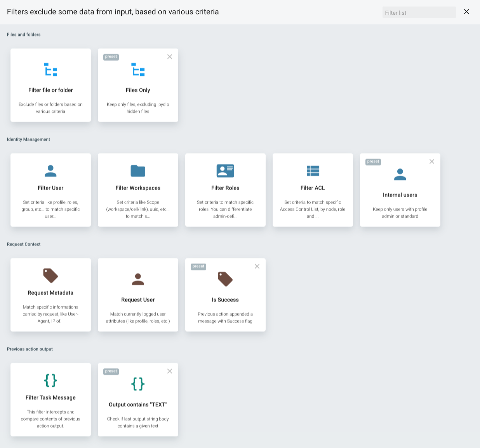480x448 pixels.
Task: Open the Request User filter icon
Action: (138, 279)
